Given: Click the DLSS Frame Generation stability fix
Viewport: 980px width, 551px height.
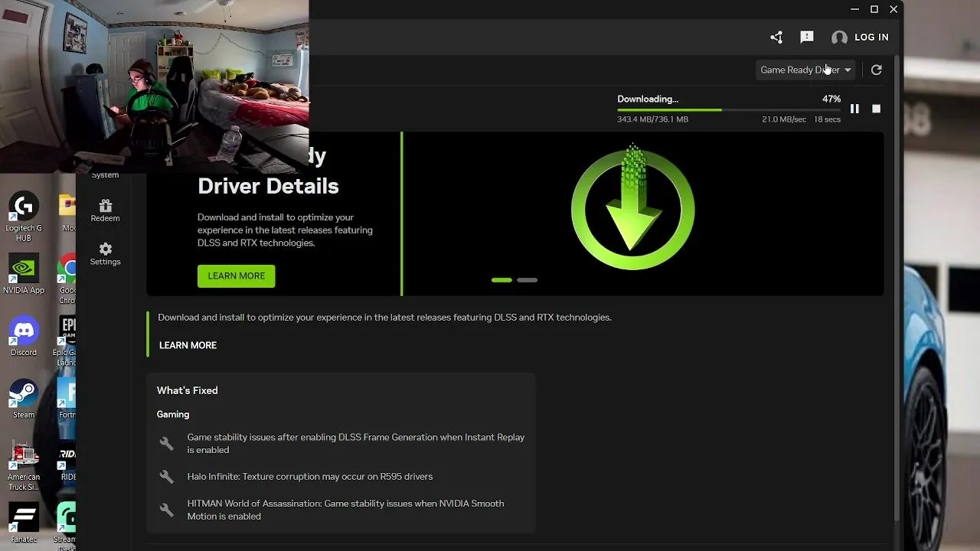Looking at the screenshot, I should pyautogui.click(x=356, y=444).
